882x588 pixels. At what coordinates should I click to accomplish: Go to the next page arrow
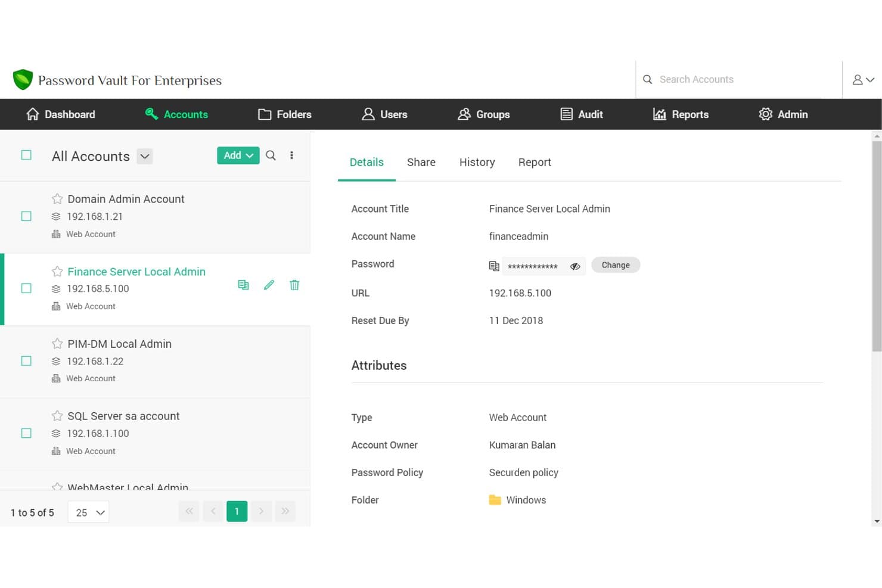click(261, 511)
